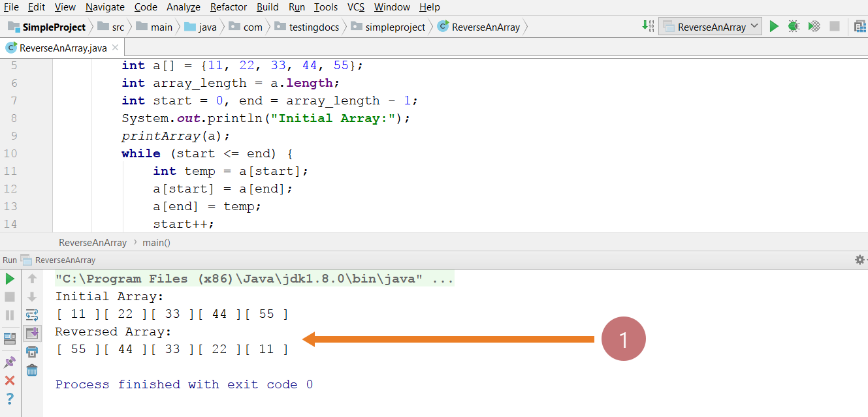Viewport: 868px width, 417px height.
Task: Click the src folder breadcrumb
Action: [111, 27]
